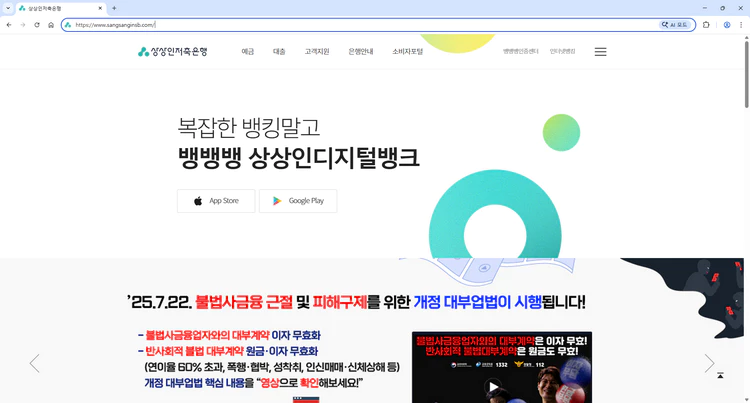Open the 불법사금융 video thumbnail
The image size is (750, 403).
(x=502, y=367)
